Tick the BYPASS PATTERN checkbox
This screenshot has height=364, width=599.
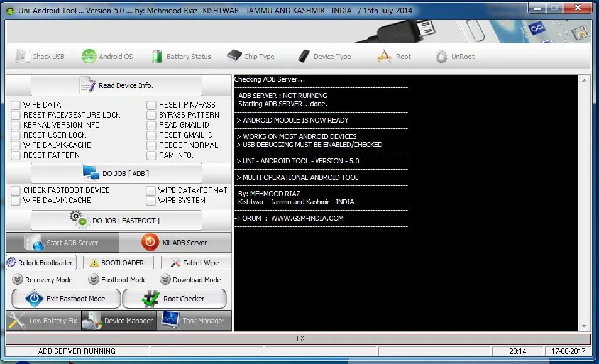tap(151, 115)
